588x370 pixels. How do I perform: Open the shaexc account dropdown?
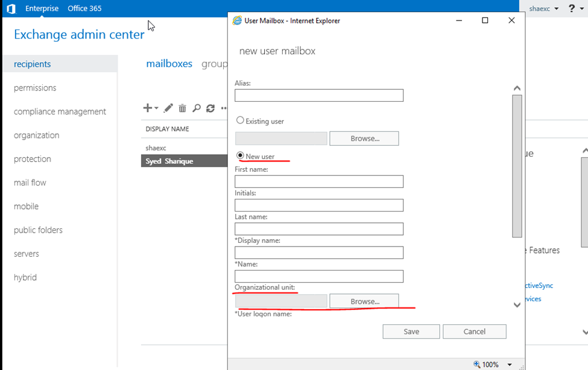coord(543,8)
